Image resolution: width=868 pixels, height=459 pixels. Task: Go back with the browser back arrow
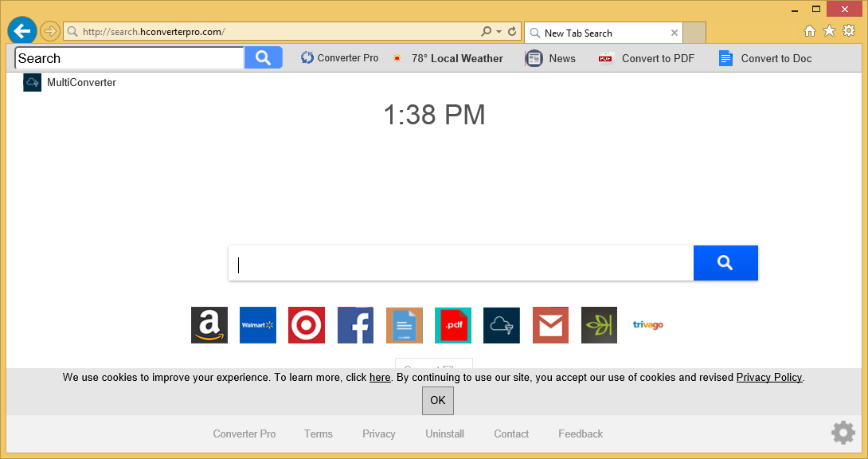[x=22, y=31]
